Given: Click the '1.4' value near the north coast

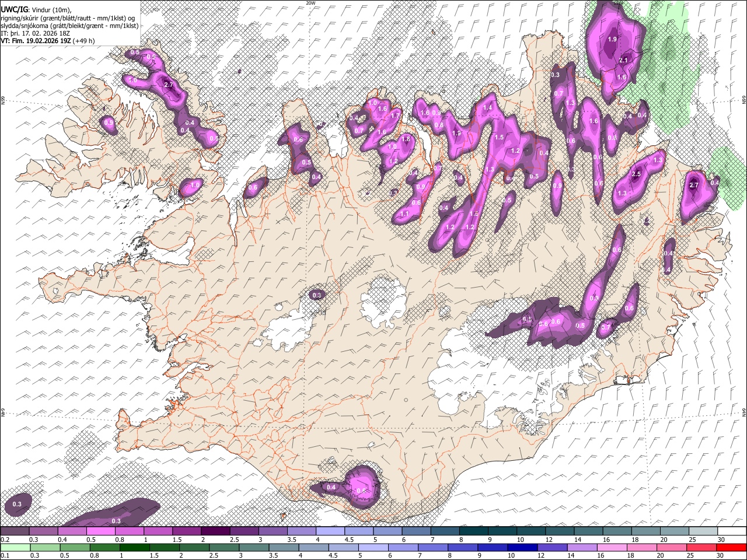Looking at the screenshot, I should click(488, 107).
